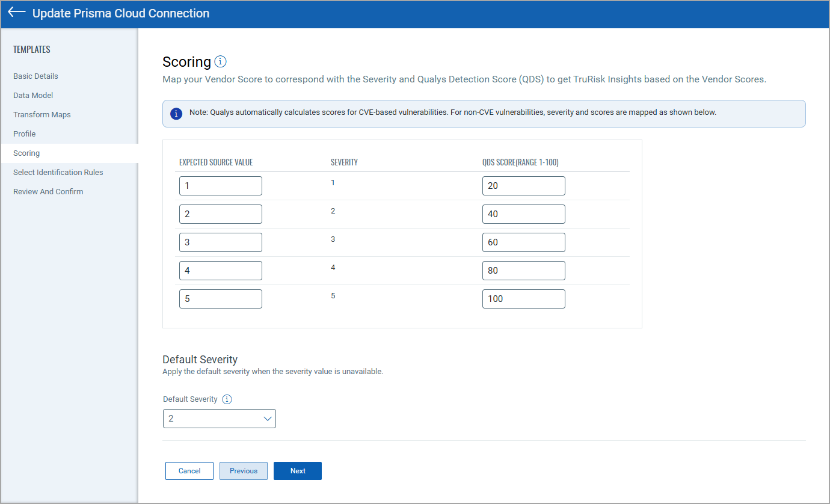The width and height of the screenshot is (830, 504).
Task: Click expected source value field for severity 1
Action: pyautogui.click(x=221, y=186)
